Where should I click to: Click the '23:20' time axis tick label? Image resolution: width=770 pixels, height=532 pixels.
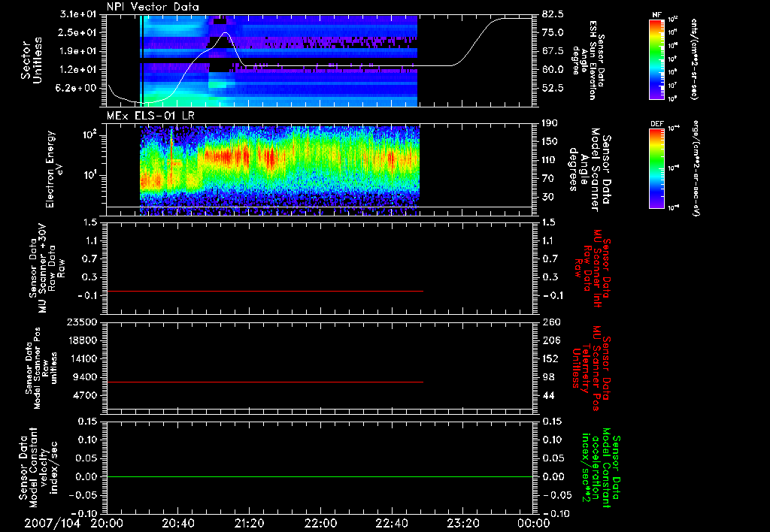click(462, 524)
